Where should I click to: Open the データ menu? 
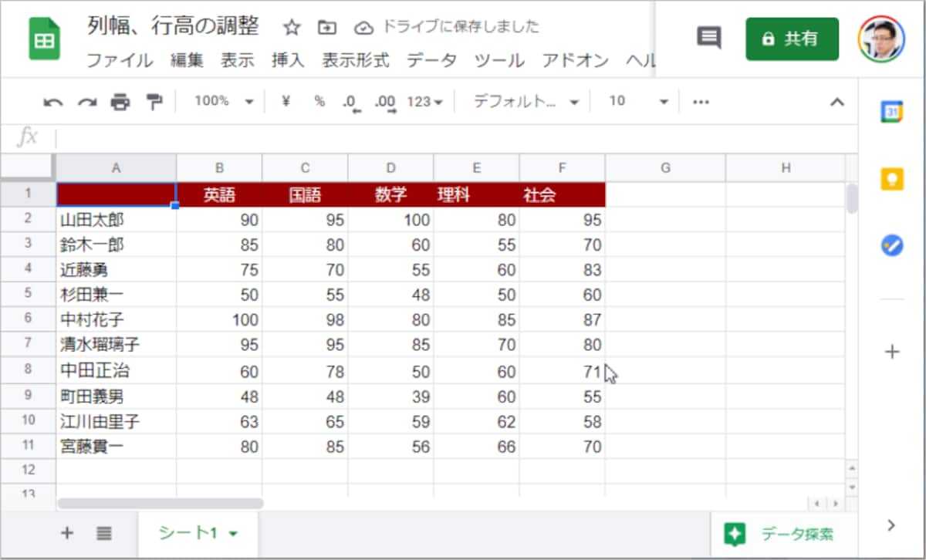coord(432,60)
